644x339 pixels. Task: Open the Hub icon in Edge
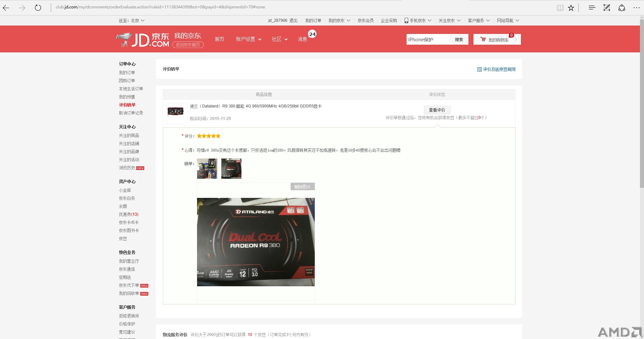[x=592, y=7]
